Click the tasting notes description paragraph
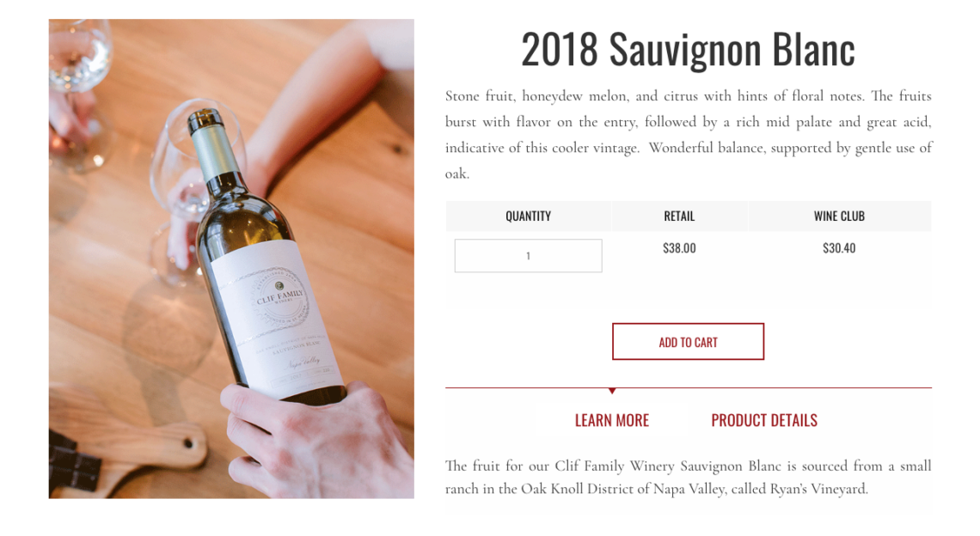980x536 pixels. click(688, 134)
